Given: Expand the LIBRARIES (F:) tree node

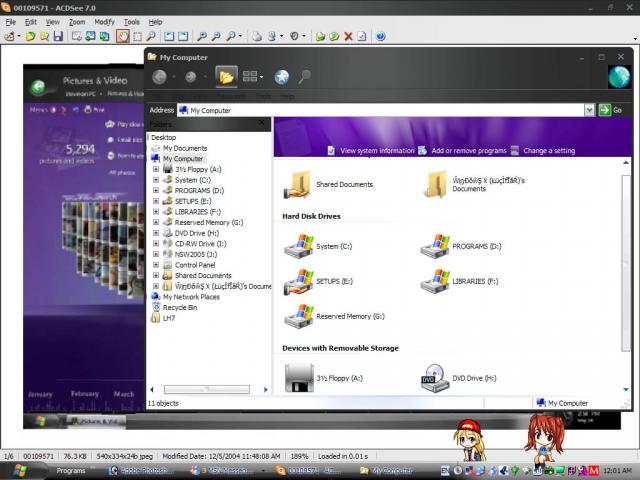Looking at the screenshot, I should [x=156, y=211].
